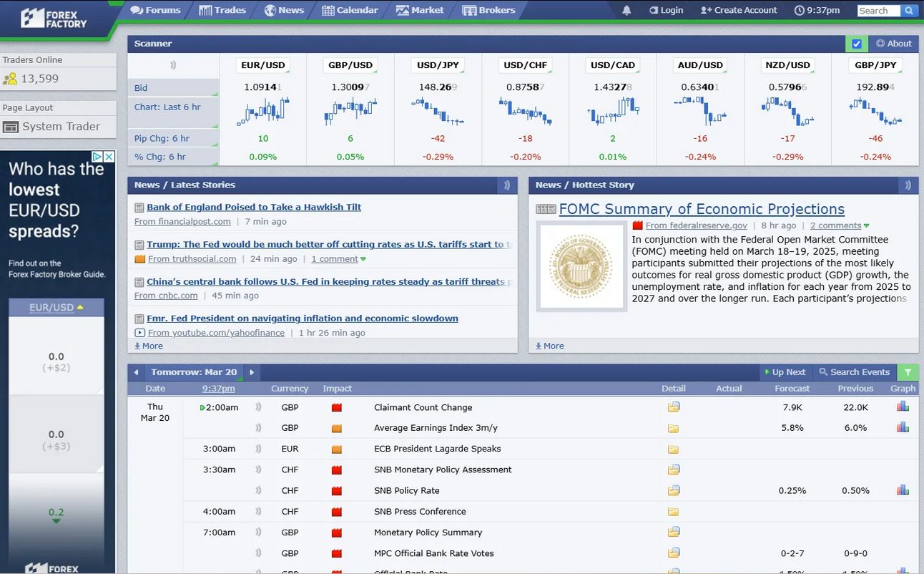
Task: Go to next calendar day arrow
Action: [x=252, y=372]
